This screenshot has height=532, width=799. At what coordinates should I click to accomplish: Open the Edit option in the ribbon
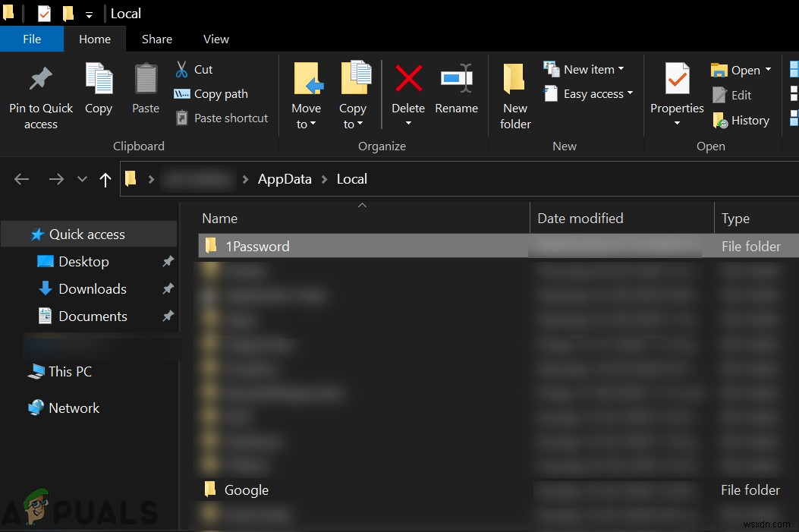(739, 95)
